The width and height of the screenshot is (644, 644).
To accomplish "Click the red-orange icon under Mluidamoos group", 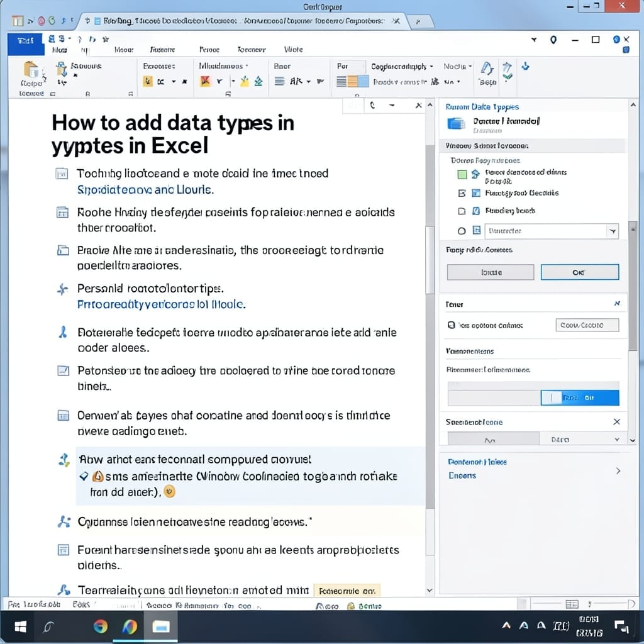I will tap(205, 81).
